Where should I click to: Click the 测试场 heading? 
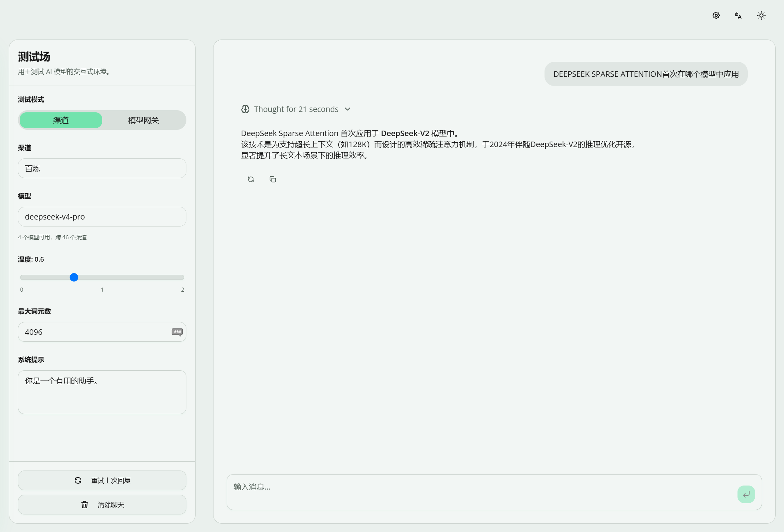34,57
